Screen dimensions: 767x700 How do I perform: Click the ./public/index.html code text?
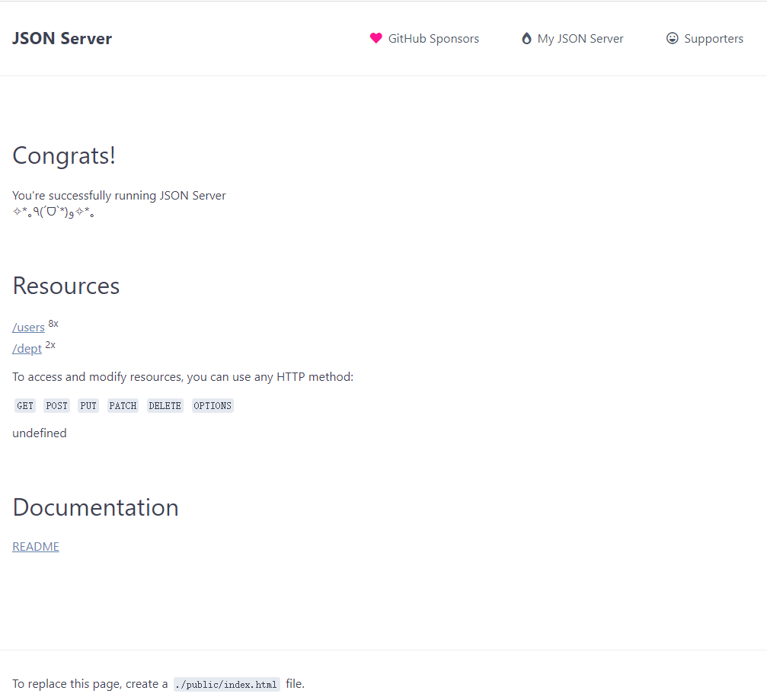[226, 684]
